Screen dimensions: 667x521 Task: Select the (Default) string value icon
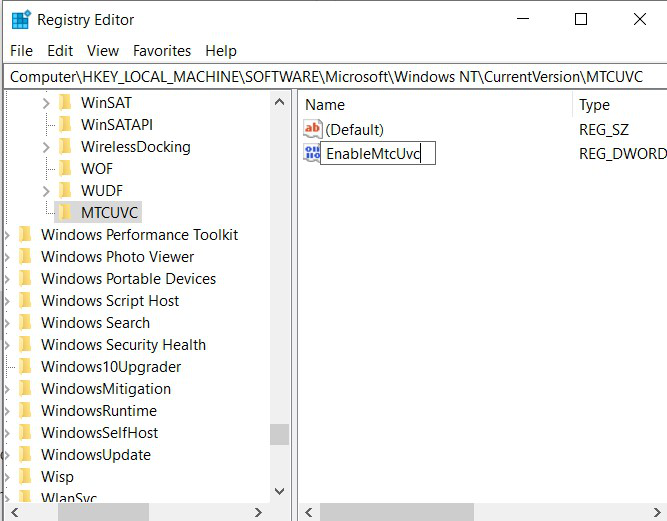(312, 129)
